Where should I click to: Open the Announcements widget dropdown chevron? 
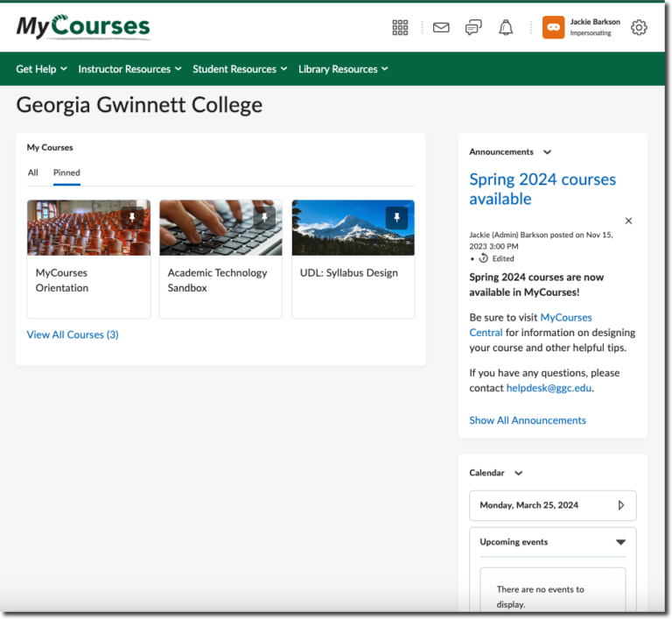tap(547, 152)
